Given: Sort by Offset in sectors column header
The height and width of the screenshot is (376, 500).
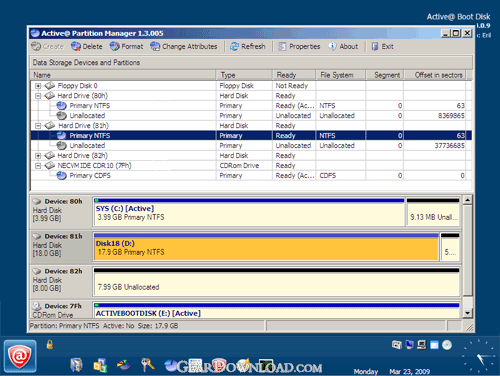Looking at the screenshot, I should (x=435, y=75).
